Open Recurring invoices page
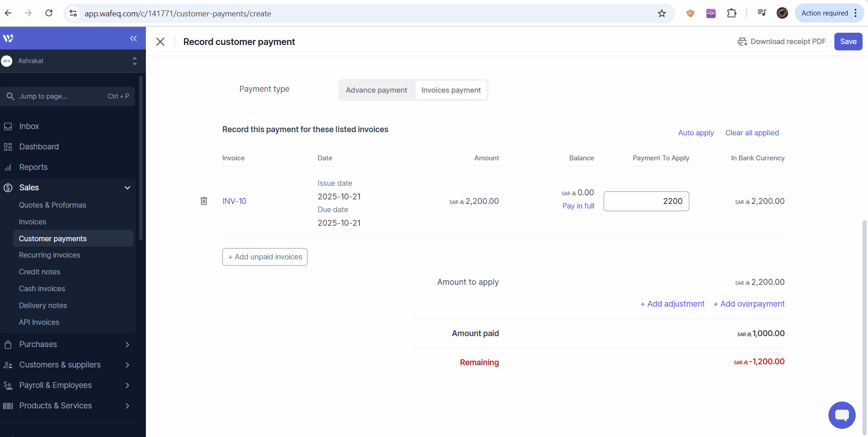This screenshot has height=437, width=868. click(50, 255)
